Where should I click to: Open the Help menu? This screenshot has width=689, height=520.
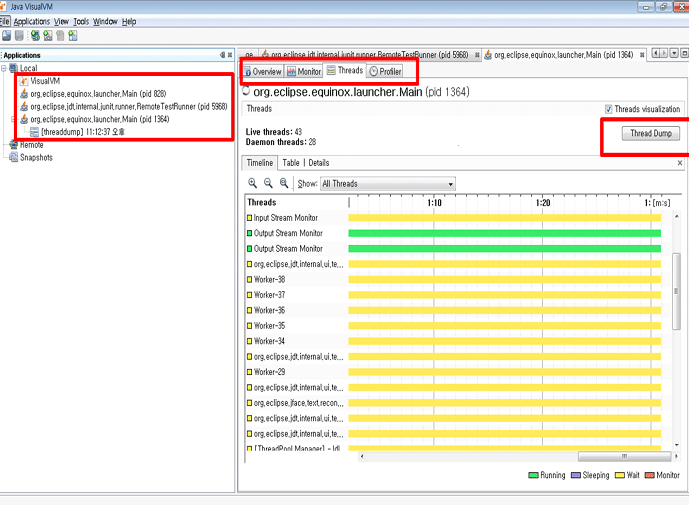click(129, 21)
